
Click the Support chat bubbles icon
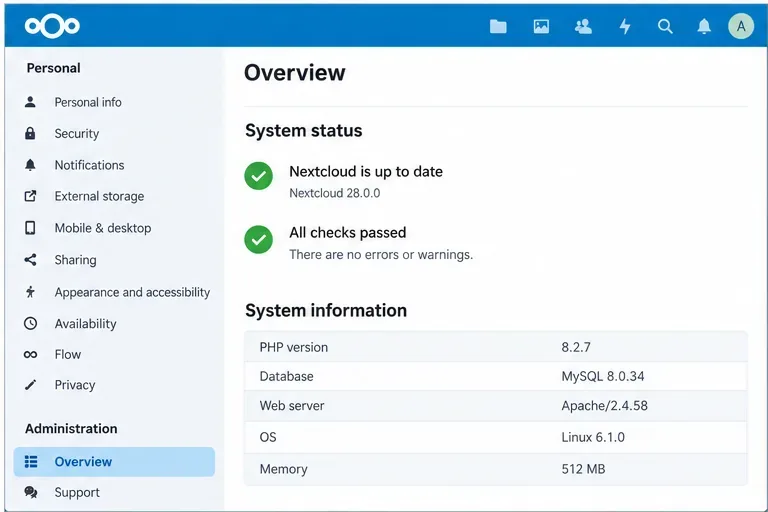31,492
